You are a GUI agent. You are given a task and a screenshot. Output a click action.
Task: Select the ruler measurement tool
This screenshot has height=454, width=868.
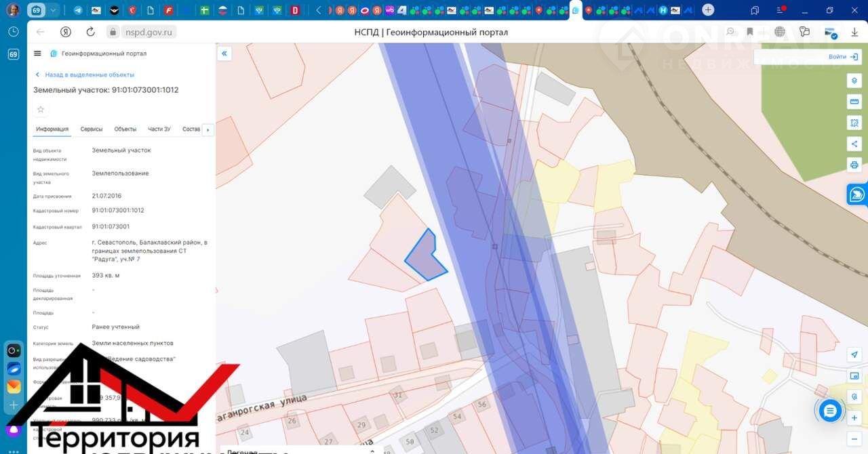pyautogui.click(x=854, y=102)
